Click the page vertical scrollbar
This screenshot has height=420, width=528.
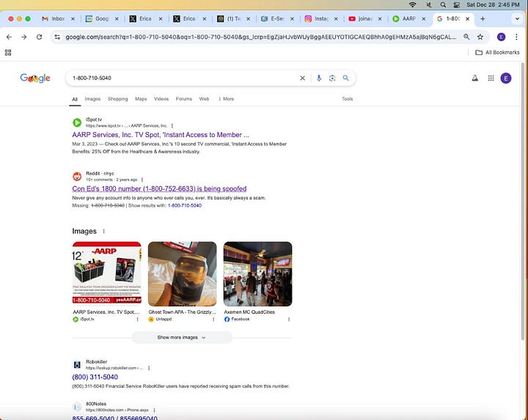523,202
